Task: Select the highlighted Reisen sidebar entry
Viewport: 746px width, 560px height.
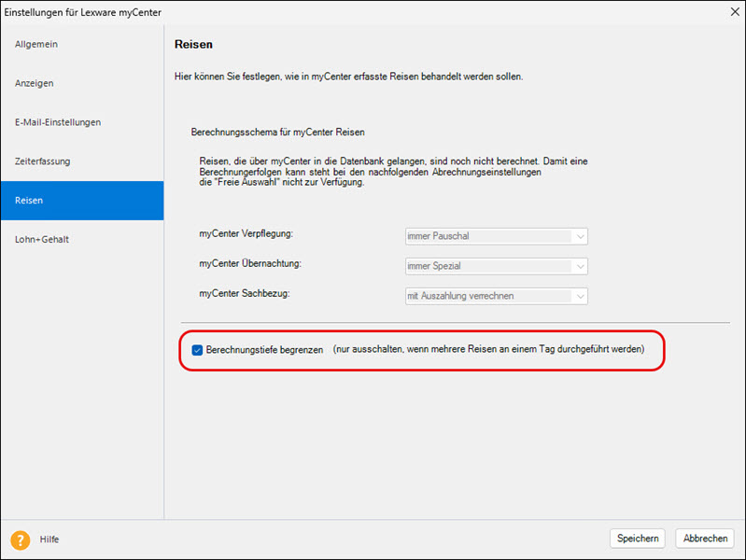Action: (29, 201)
